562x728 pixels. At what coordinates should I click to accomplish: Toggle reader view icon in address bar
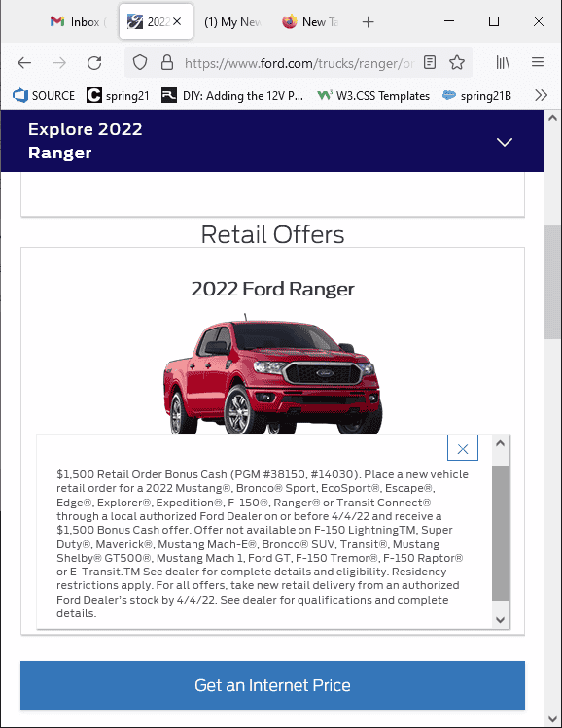[430, 62]
